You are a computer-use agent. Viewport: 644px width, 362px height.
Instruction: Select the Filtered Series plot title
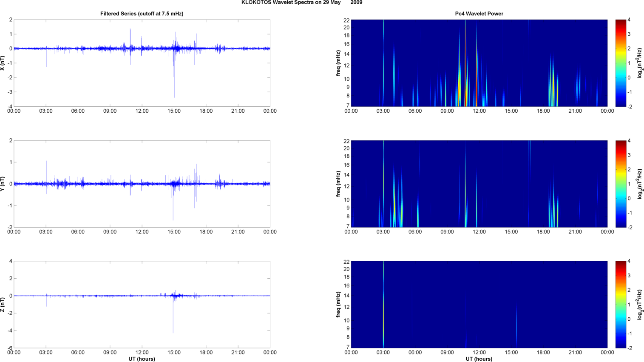pyautogui.click(x=142, y=14)
